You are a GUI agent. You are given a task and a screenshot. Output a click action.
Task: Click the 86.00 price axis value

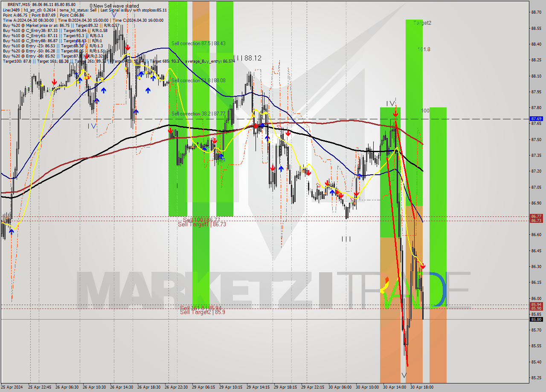[536, 298]
